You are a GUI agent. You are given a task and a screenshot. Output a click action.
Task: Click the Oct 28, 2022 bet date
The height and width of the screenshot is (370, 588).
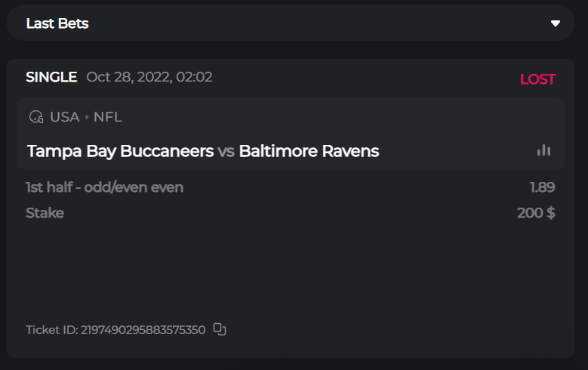tap(149, 77)
